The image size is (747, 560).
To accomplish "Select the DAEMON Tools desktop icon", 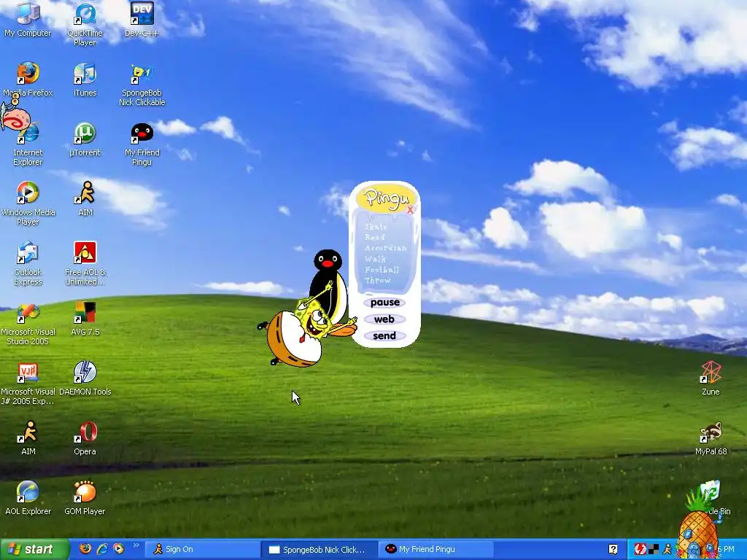I will 85,378.
